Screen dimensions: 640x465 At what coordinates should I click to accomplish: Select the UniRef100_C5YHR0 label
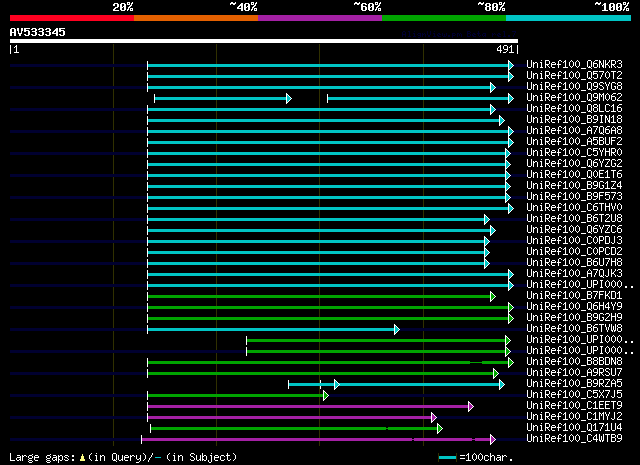coord(574,153)
